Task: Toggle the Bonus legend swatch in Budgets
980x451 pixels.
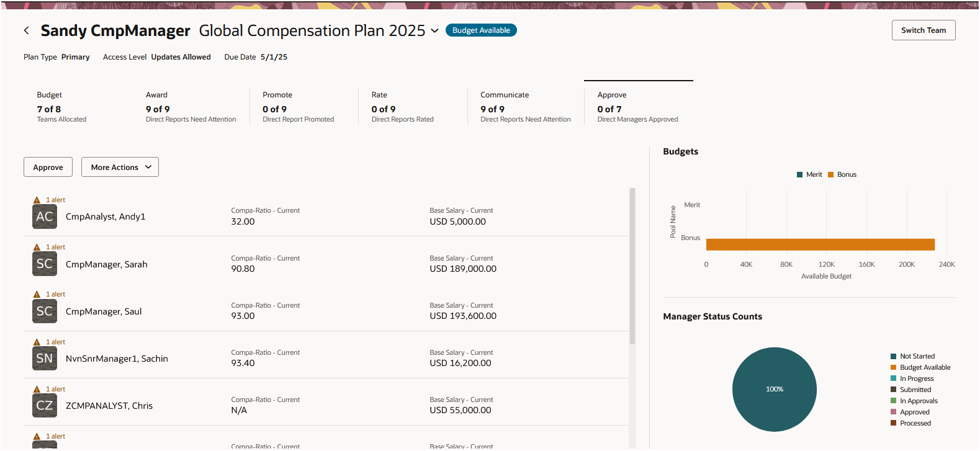Action: (x=831, y=175)
